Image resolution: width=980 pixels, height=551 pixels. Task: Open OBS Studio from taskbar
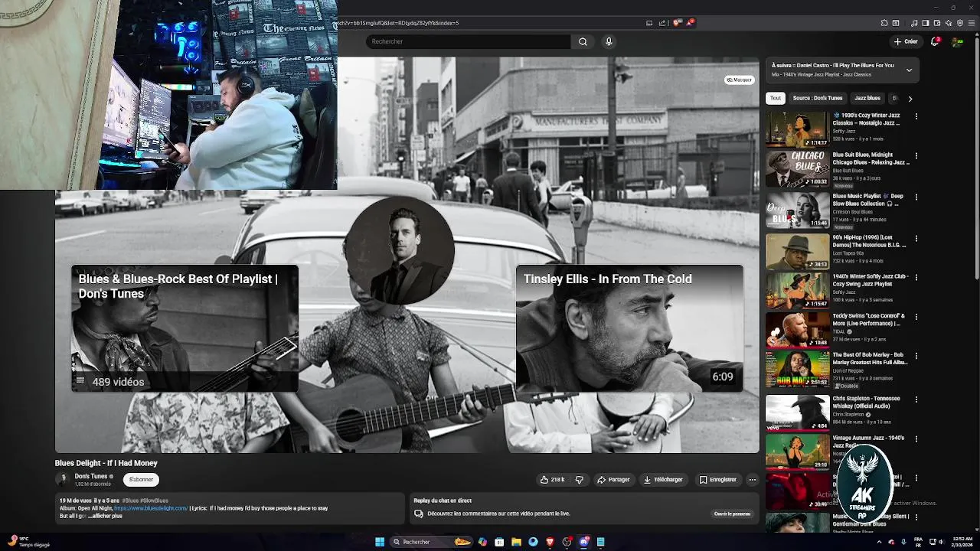567,542
